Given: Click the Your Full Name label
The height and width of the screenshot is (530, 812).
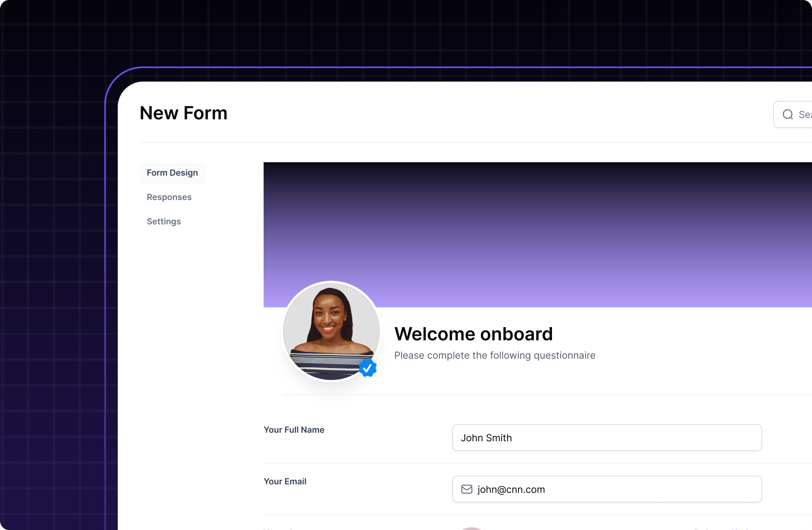Looking at the screenshot, I should [294, 430].
